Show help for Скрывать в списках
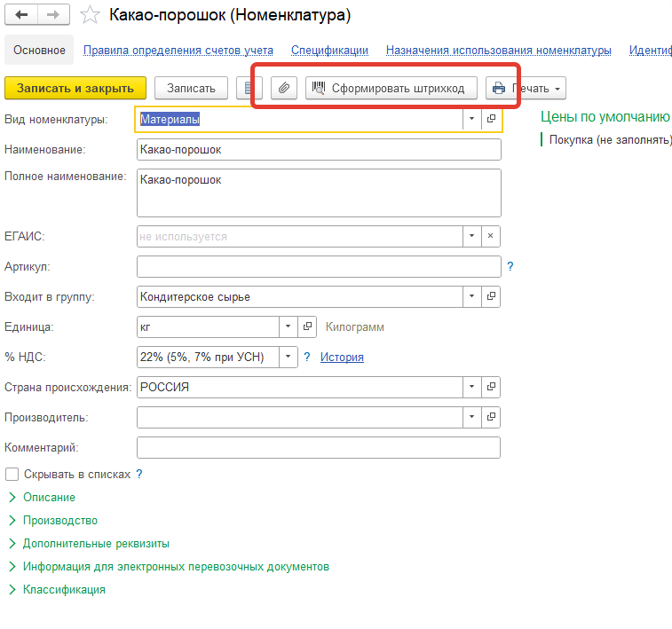 139,474
